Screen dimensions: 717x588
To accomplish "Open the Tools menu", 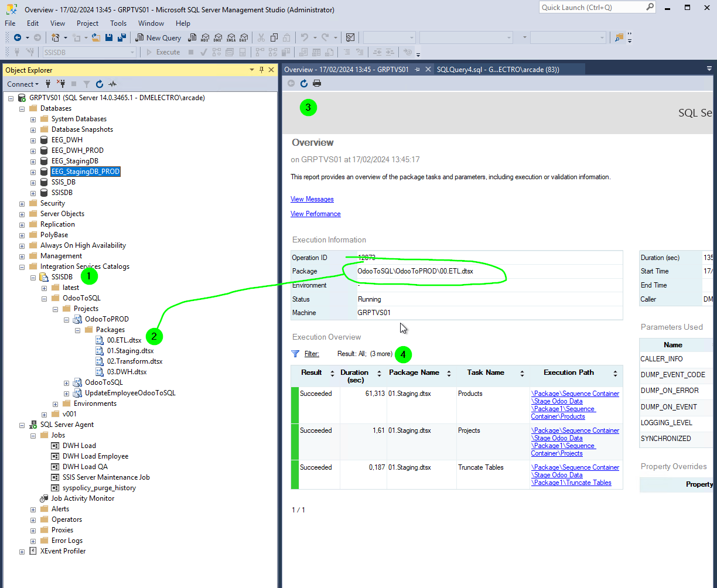I will pos(118,23).
